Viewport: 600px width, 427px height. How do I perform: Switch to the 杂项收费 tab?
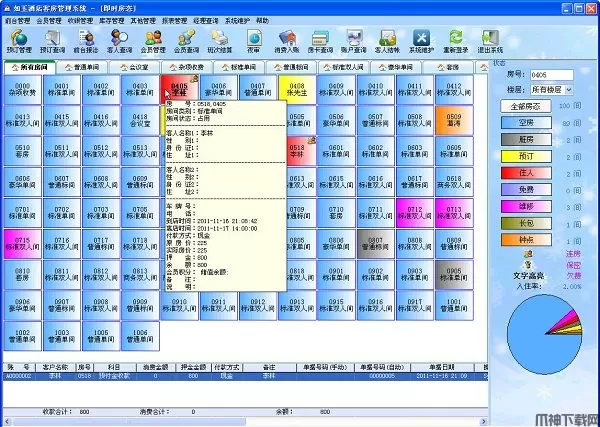pyautogui.click(x=187, y=67)
